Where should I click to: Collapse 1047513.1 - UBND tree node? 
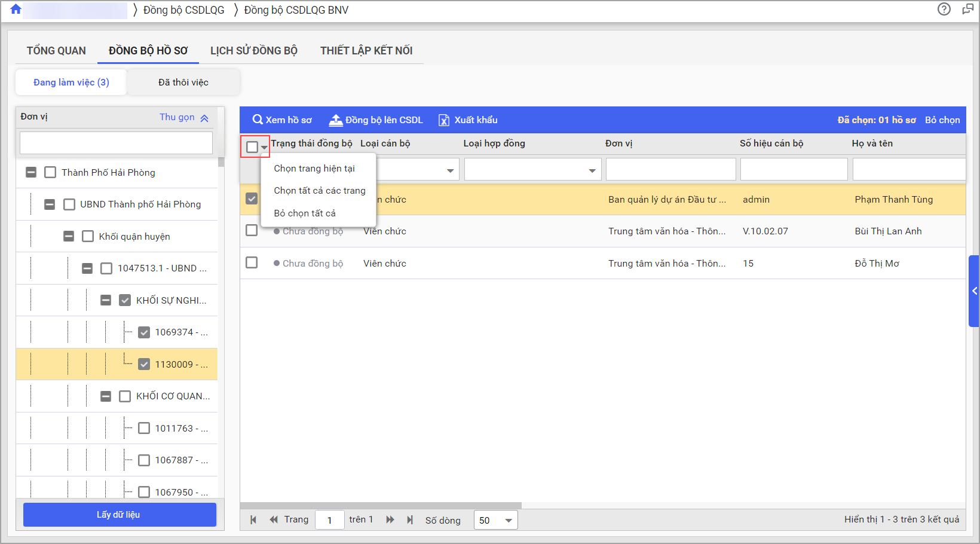coord(87,268)
